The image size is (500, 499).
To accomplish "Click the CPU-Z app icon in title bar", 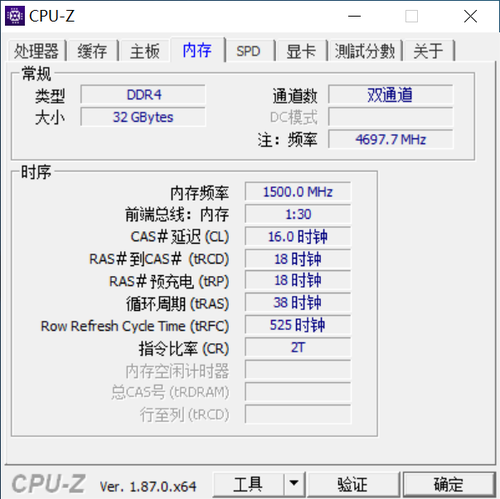I will point(15,16).
